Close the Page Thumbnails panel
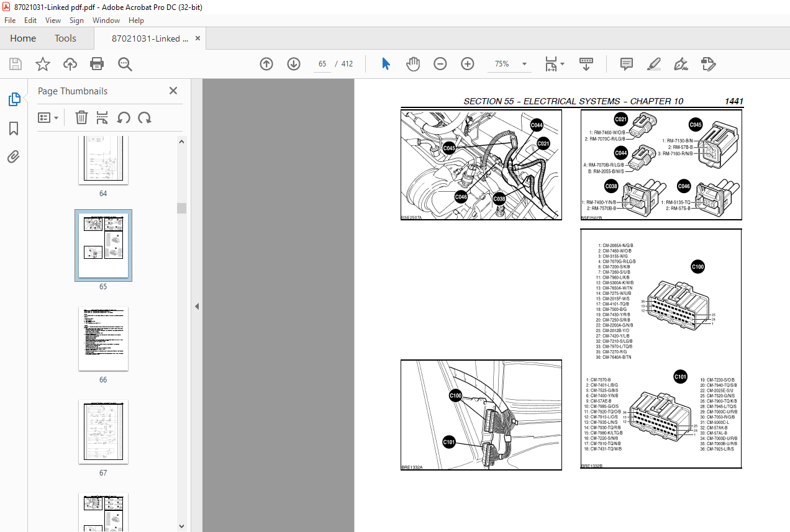This screenshot has width=790, height=532. point(173,91)
